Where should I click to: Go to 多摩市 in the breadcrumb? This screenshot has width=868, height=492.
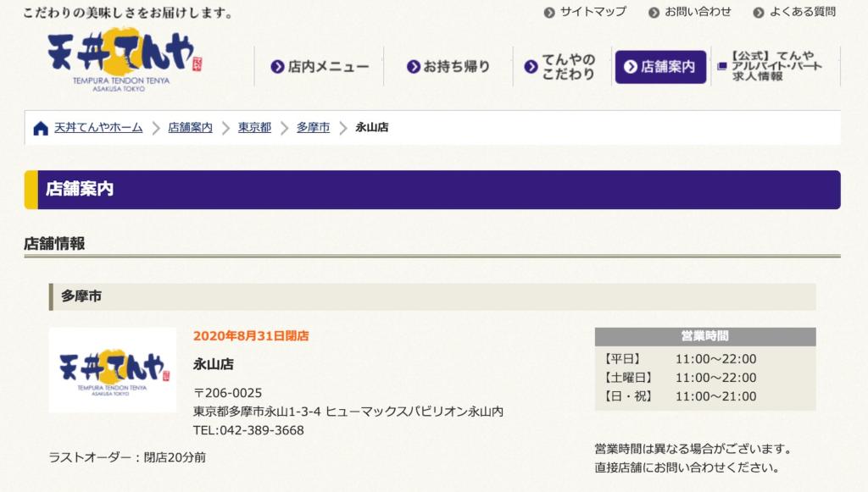coord(314,128)
